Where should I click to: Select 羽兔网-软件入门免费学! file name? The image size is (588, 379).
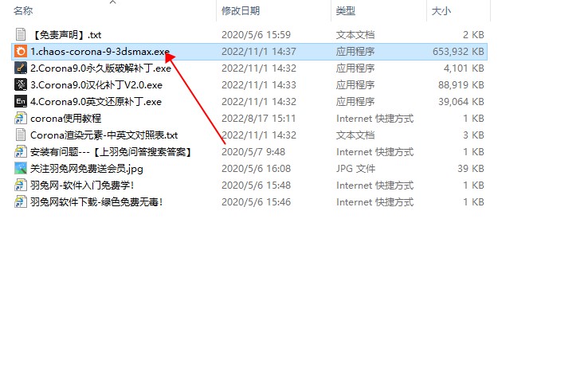(82, 186)
